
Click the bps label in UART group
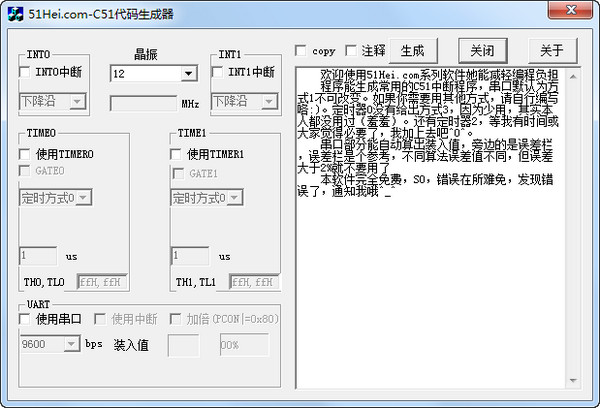point(94,344)
